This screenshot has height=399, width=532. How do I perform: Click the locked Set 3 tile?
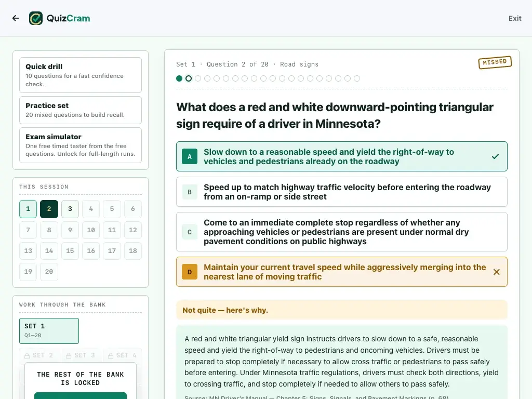click(81, 355)
